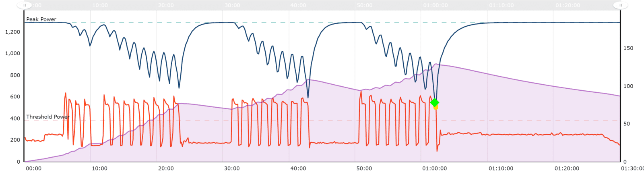Click the 40:00 mark on top scrubber
The image size is (644, 175).
tap(298, 5)
